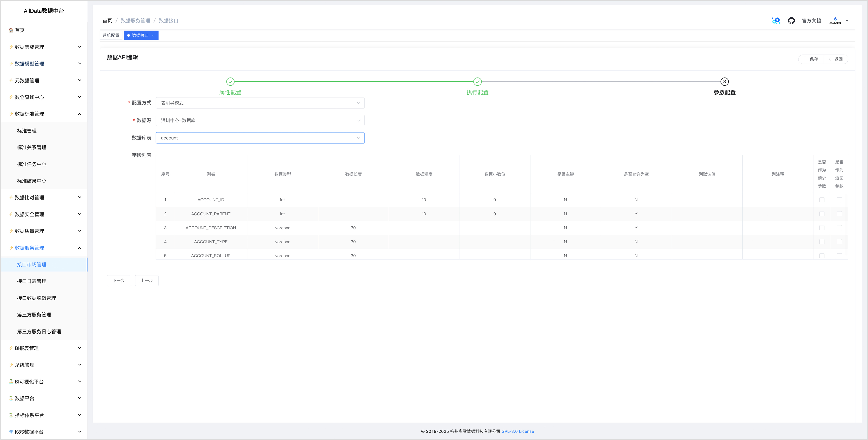This screenshot has width=868, height=440.
Task: Check request parameter box for ACCOUNT_TYPE row
Action: pos(822,242)
